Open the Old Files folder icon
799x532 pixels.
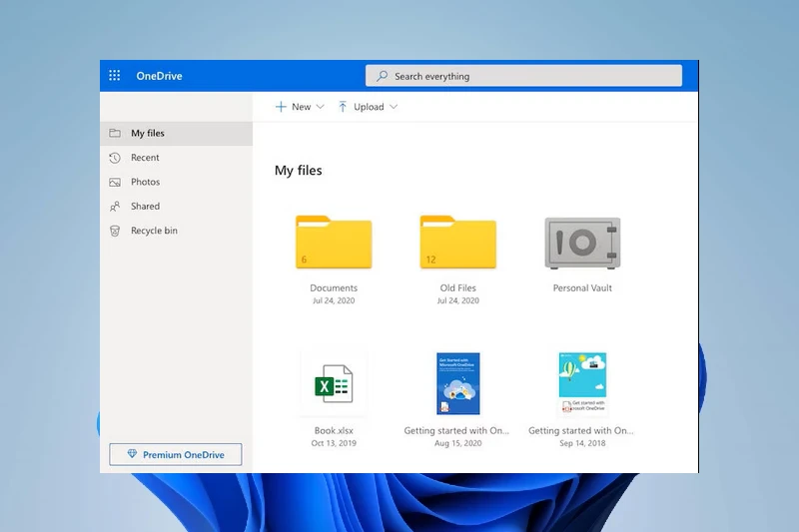458,242
